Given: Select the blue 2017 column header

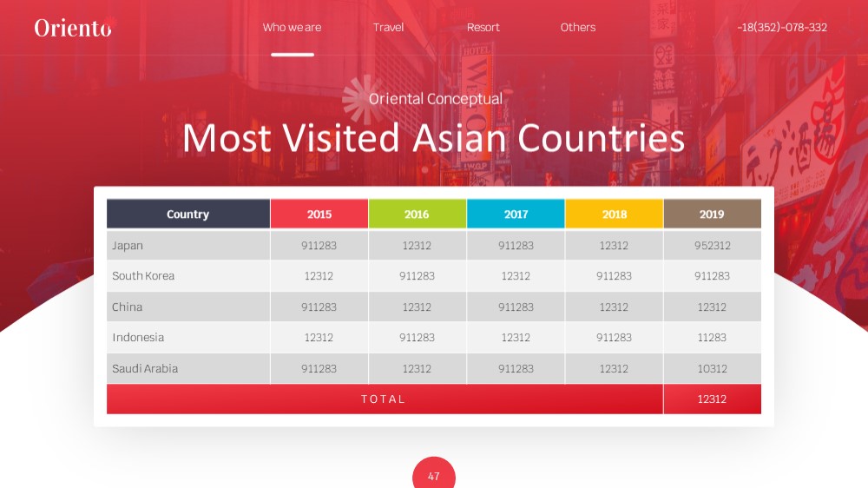Looking at the screenshot, I should coord(516,214).
